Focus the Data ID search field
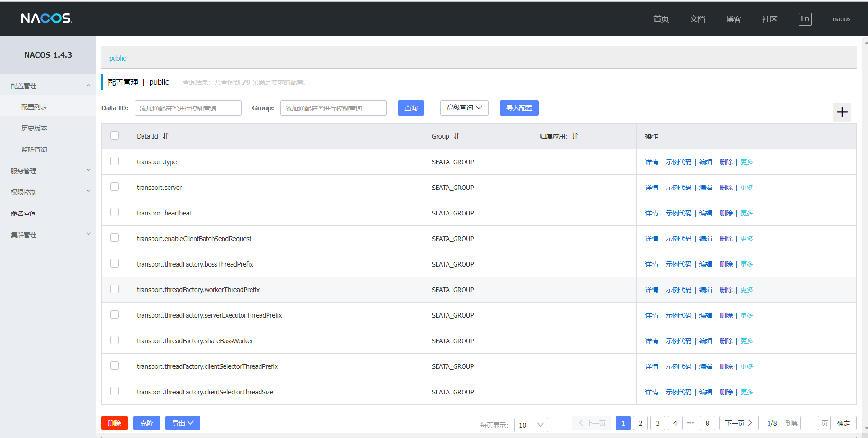Image resolution: width=868 pixels, height=438 pixels. 188,108
